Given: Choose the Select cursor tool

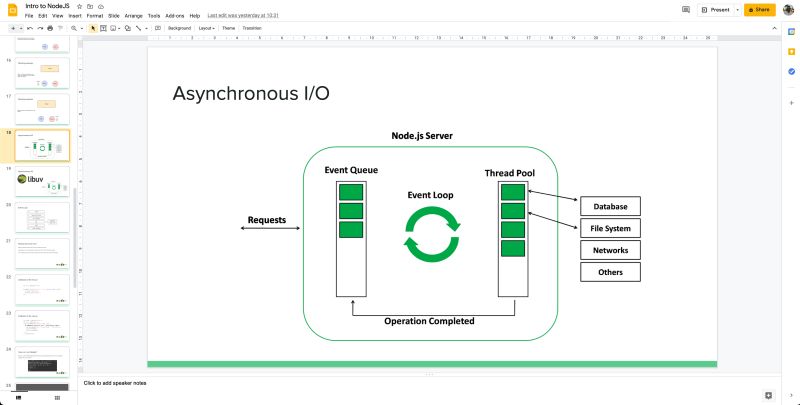Looking at the screenshot, I should (93, 28).
